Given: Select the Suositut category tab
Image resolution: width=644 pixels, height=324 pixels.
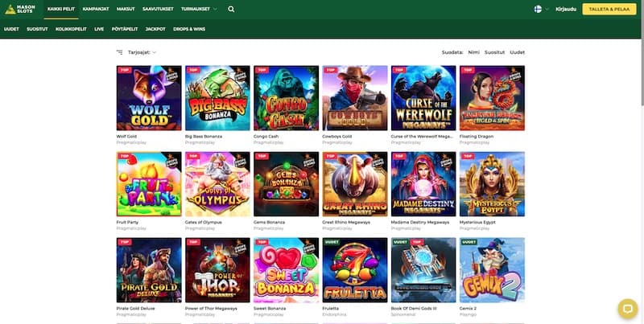Looking at the screenshot, I should click(x=37, y=29).
